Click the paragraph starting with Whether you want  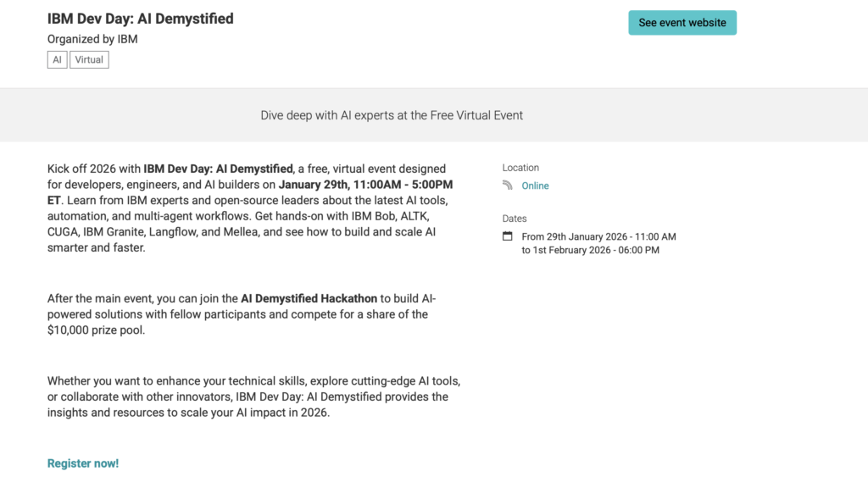(253, 396)
